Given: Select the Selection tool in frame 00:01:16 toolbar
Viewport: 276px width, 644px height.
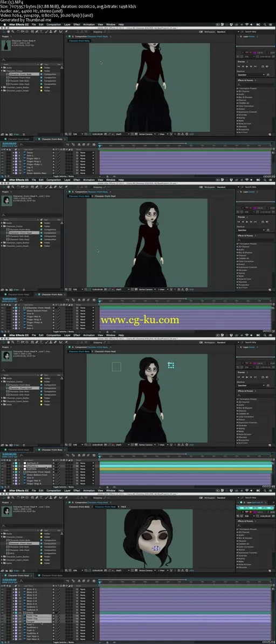Looking at the screenshot, I should coord(4,32).
